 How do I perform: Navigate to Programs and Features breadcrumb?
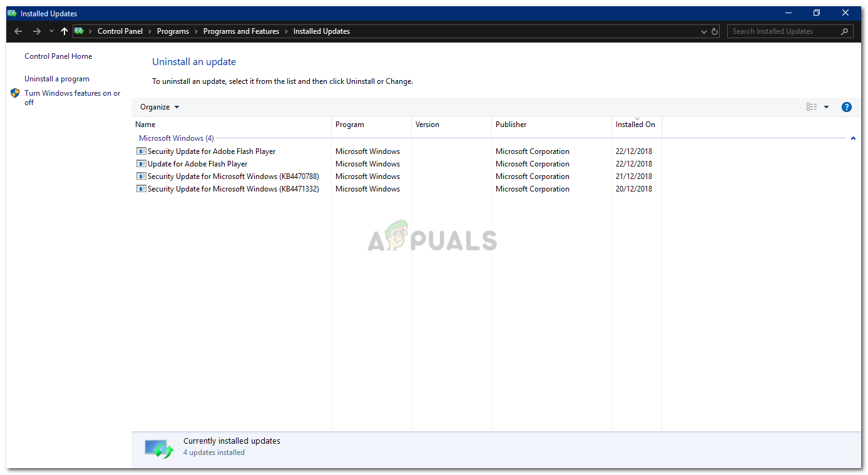tap(241, 31)
